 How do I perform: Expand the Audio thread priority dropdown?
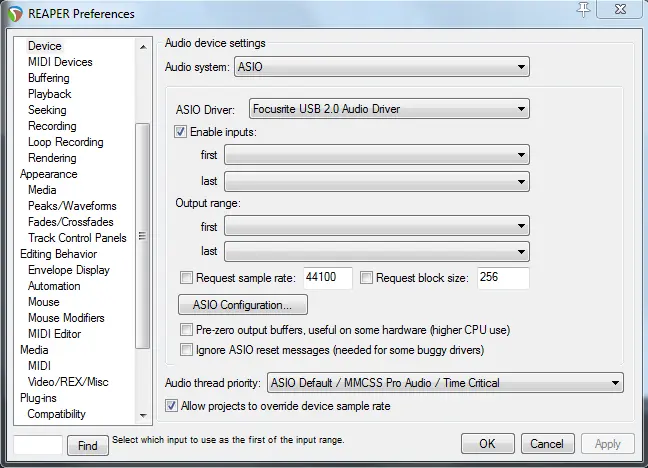(x=446, y=383)
